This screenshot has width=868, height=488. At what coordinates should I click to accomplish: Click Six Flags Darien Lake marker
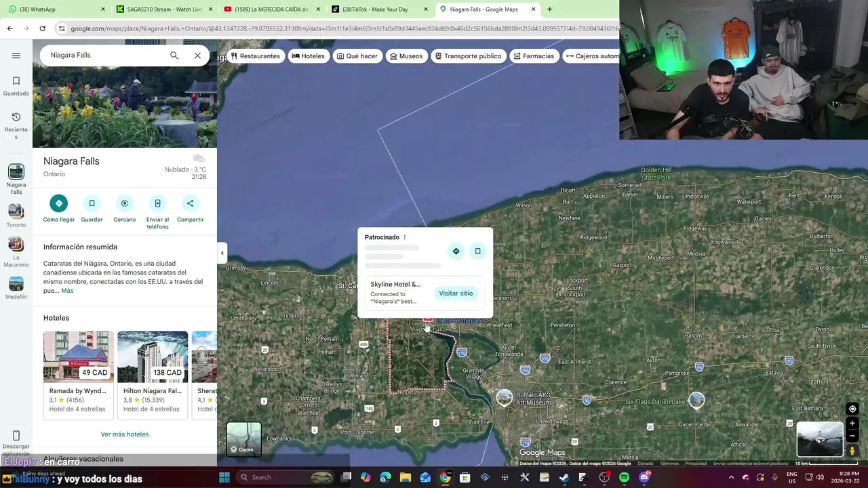(696, 401)
